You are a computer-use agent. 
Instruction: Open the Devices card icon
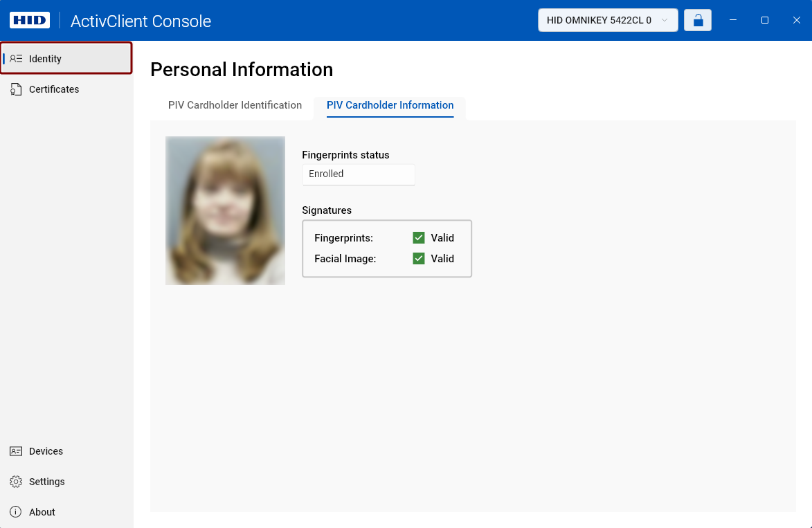point(16,451)
